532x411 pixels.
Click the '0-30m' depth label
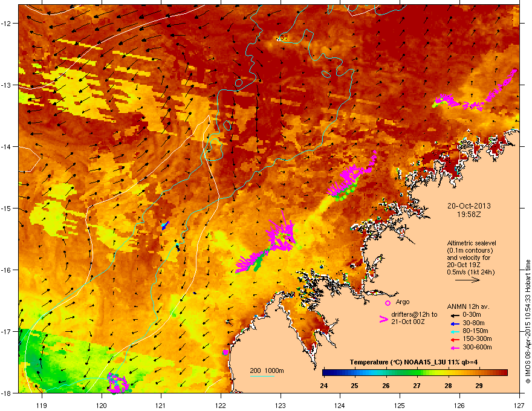tap(472, 315)
